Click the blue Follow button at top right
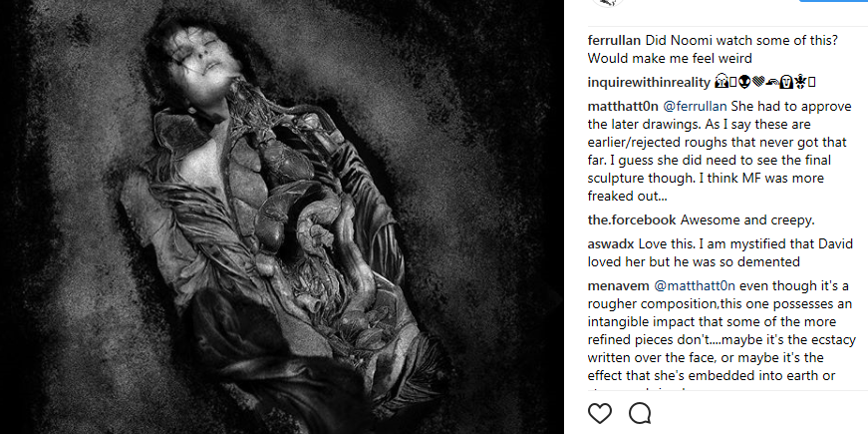This screenshot has width=868, height=434. (x=833, y=1)
